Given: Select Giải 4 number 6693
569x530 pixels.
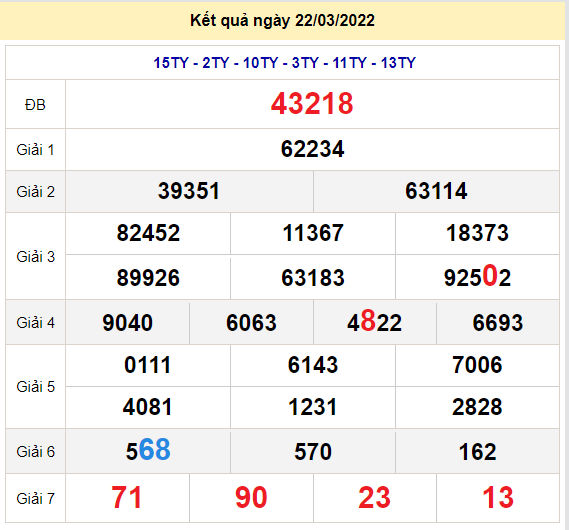Looking at the screenshot, I should point(498,323).
